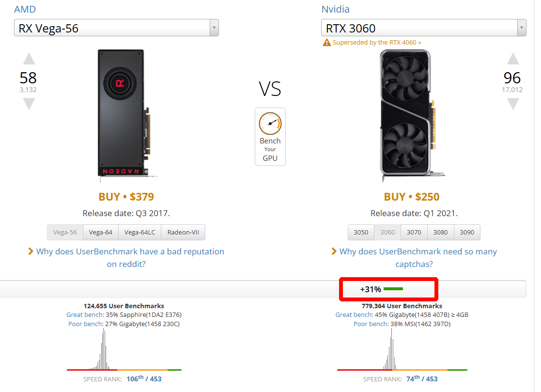Upvote the RX Vega-56 with up arrow
This screenshot has height=392, width=541.
(29, 59)
